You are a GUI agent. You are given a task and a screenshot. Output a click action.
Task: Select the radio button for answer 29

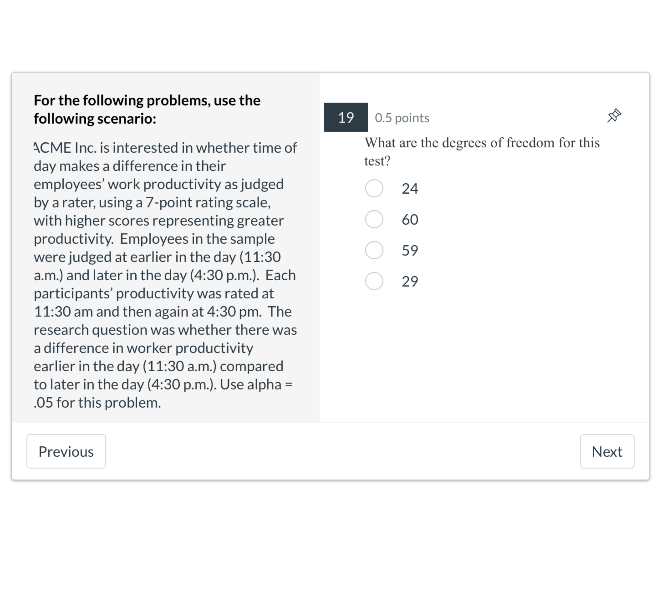point(374,282)
